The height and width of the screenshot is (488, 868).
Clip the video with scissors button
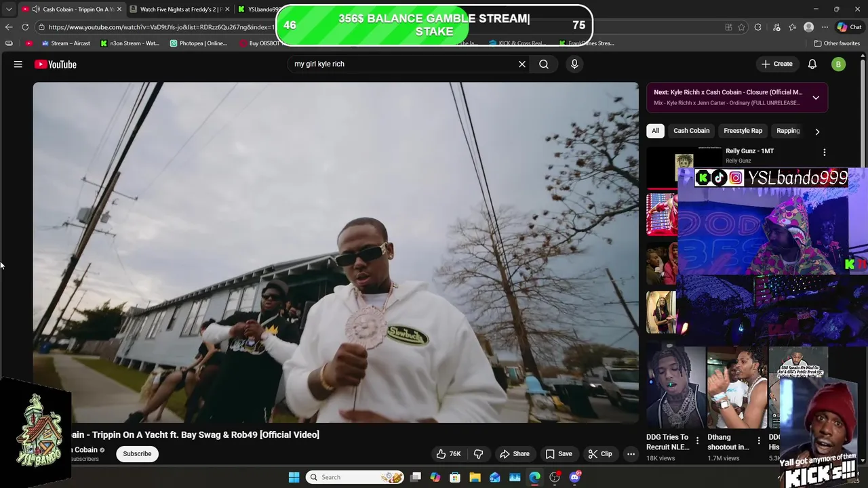(600, 453)
